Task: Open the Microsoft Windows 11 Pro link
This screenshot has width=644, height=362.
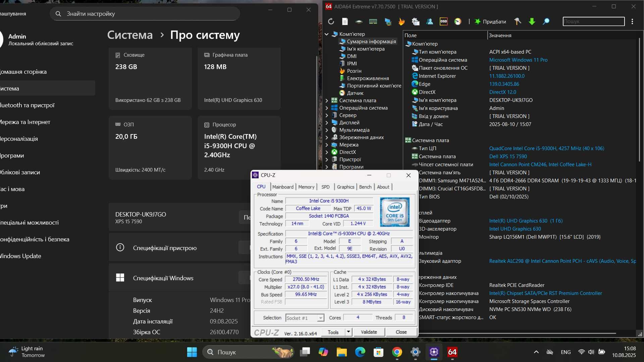Action: [518, 60]
